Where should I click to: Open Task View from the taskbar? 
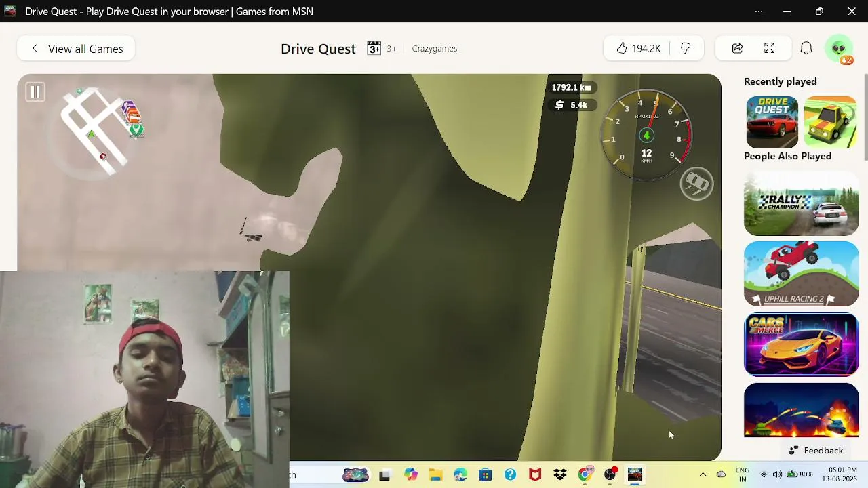tap(384, 474)
